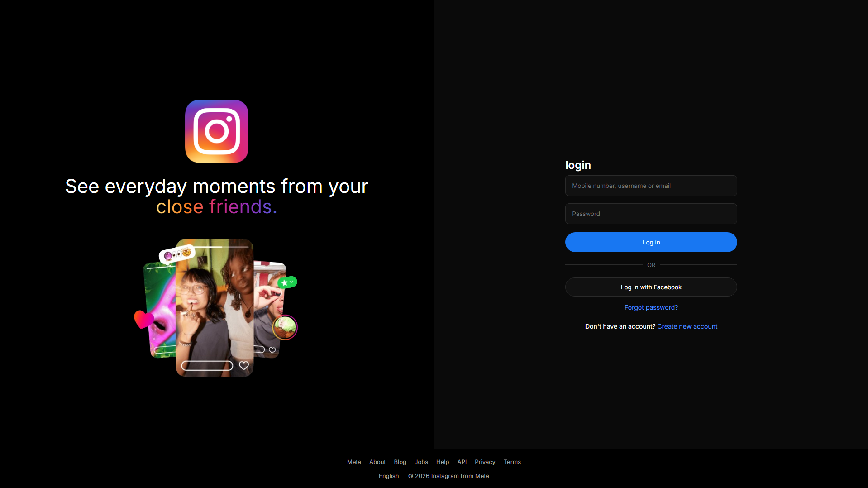Follow the Create new account link

687,326
